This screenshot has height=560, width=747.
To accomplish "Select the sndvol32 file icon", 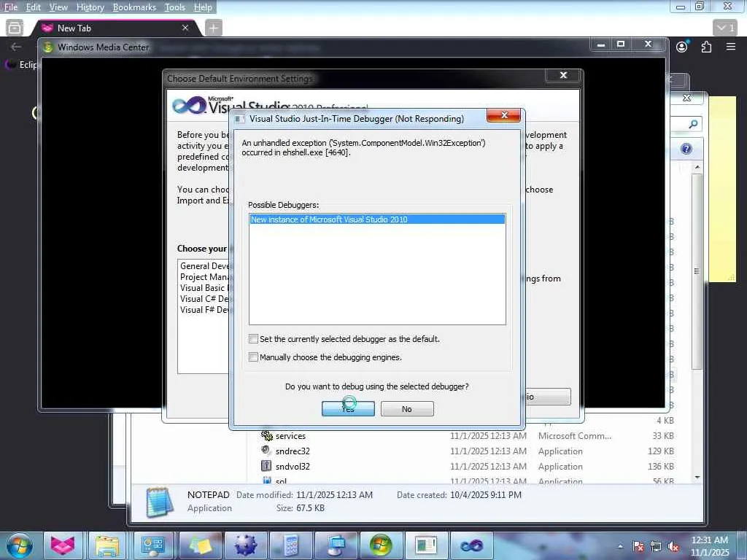I will point(266,466).
